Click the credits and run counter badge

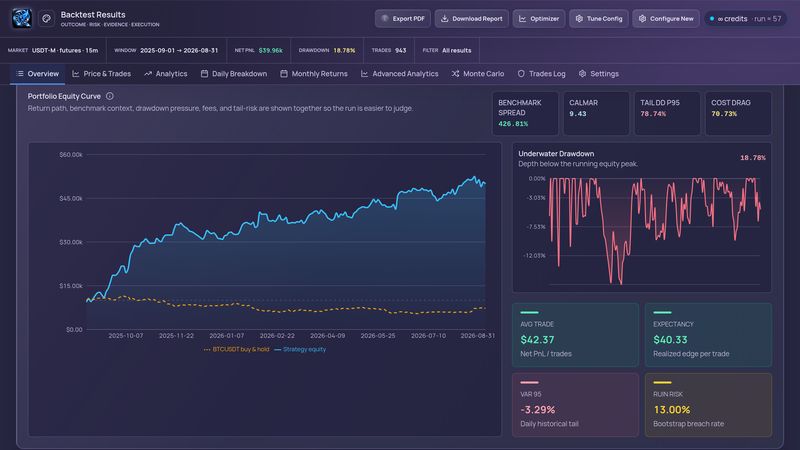(745, 18)
